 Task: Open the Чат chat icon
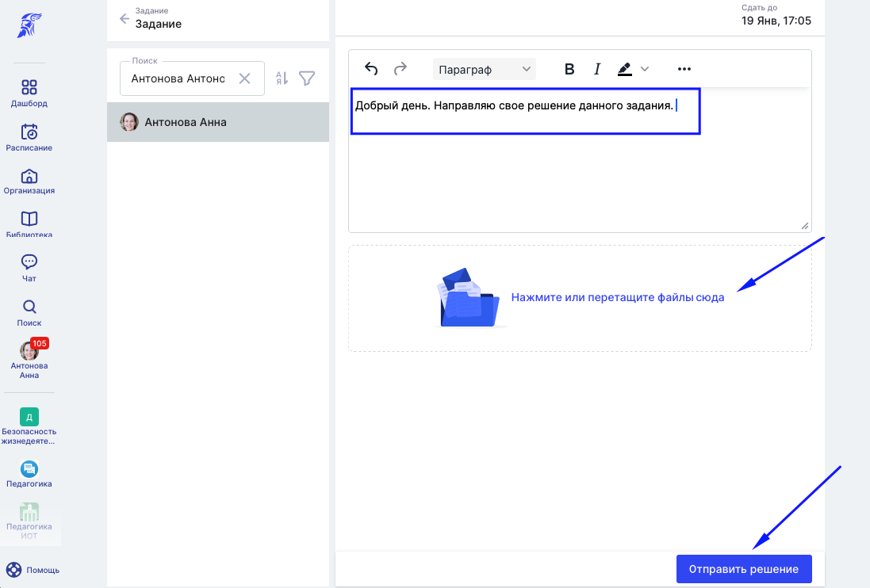point(29,262)
